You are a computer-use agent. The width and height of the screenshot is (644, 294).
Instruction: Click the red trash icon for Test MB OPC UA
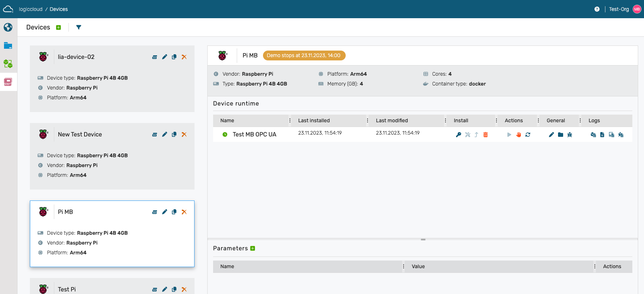[486, 135]
